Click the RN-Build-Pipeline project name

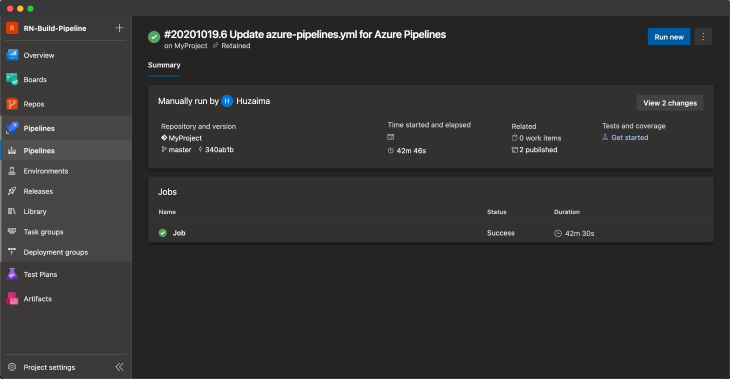click(x=55, y=28)
